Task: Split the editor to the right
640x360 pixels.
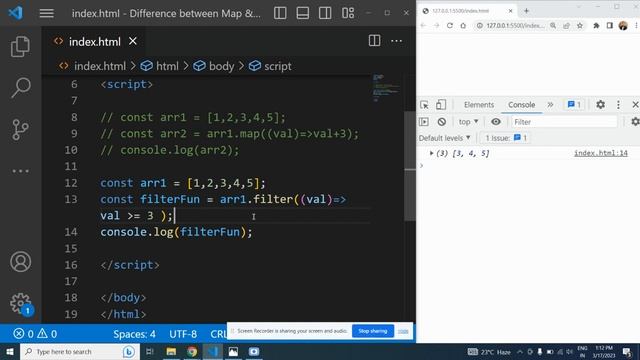Action: [x=374, y=41]
